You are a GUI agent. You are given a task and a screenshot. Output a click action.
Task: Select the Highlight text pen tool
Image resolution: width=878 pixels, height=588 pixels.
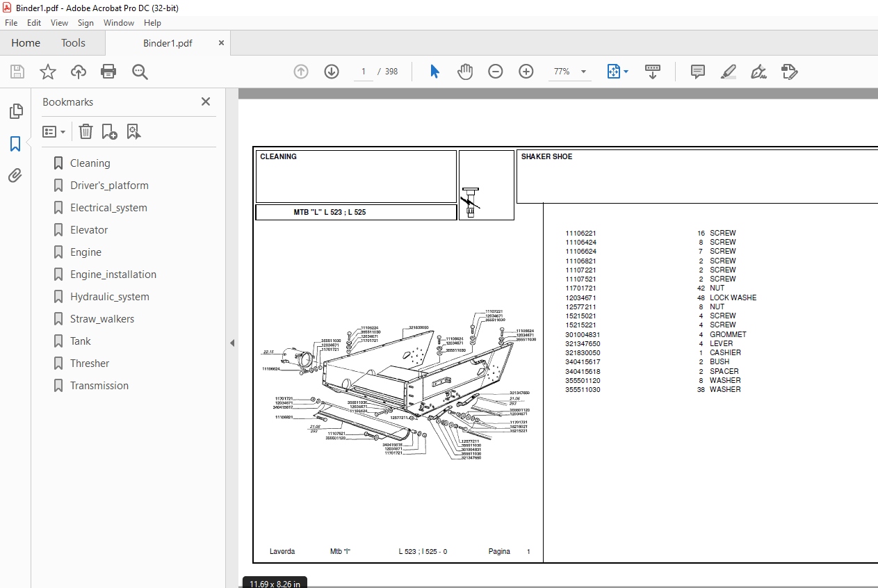pyautogui.click(x=729, y=72)
